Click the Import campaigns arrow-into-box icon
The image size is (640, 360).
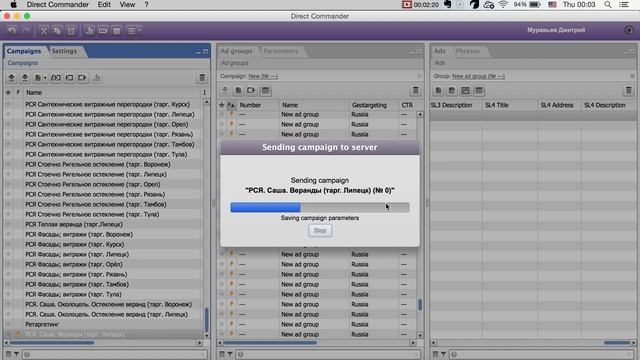click(x=69, y=78)
